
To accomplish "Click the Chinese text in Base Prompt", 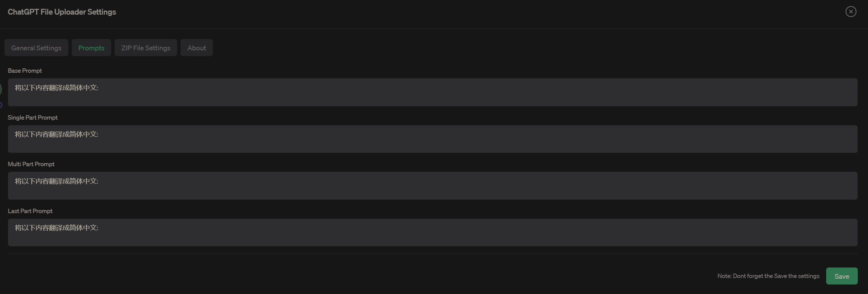I will (56, 88).
